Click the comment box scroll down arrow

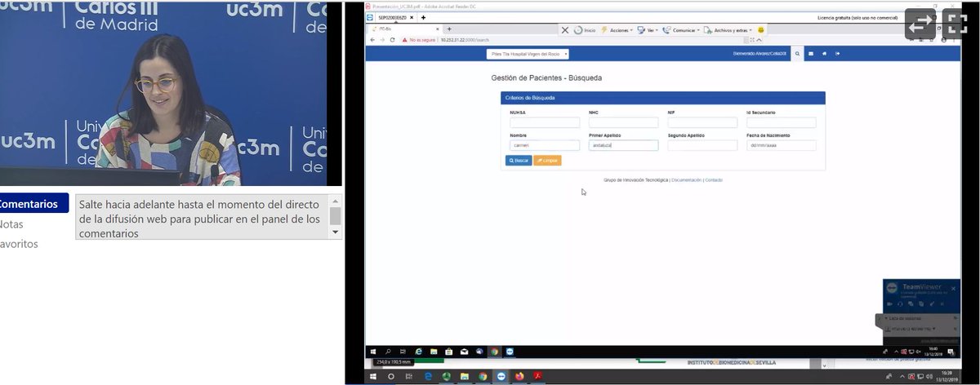point(336,232)
